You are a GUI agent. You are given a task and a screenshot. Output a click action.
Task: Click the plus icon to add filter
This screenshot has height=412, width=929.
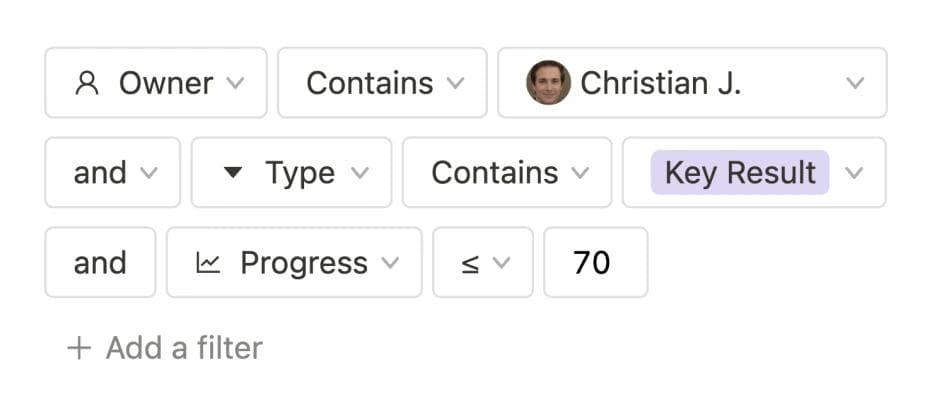click(x=78, y=348)
